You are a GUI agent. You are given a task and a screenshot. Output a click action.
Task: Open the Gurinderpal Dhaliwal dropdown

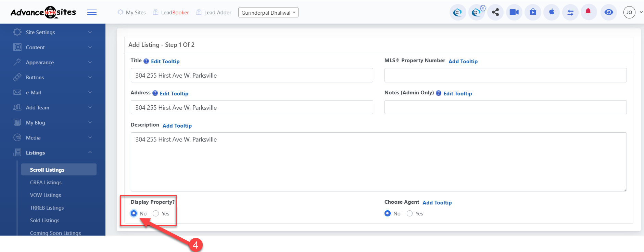(x=268, y=13)
